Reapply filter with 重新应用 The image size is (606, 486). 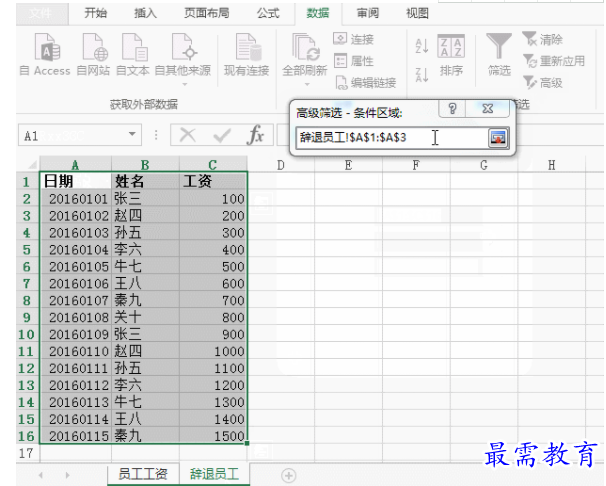(553, 61)
